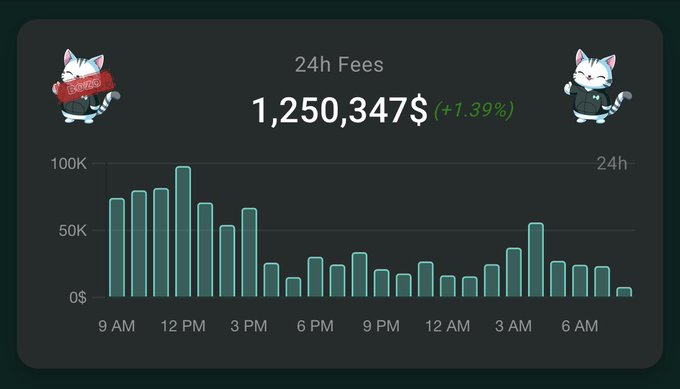Select the bar above 12 AM
The width and height of the screenshot is (680, 389).
(x=448, y=286)
